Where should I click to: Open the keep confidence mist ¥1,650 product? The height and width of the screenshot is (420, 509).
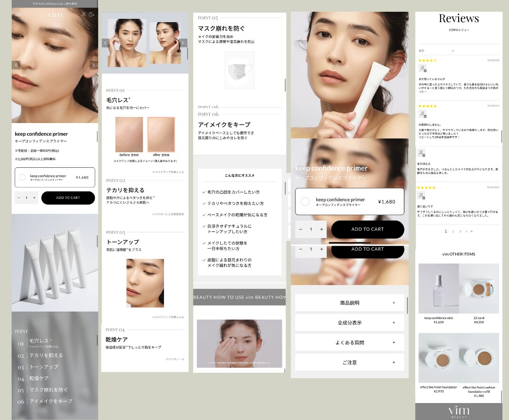point(439,293)
